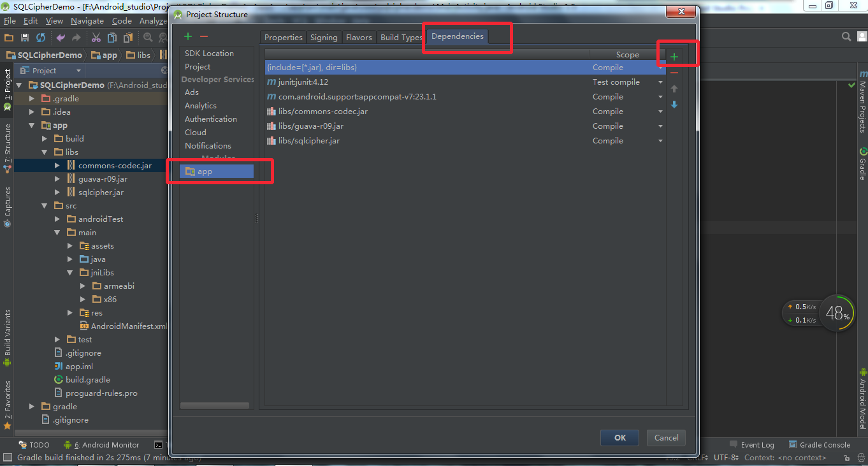Open the Code menu
Screen dimensions: 868x466
tap(122, 21)
